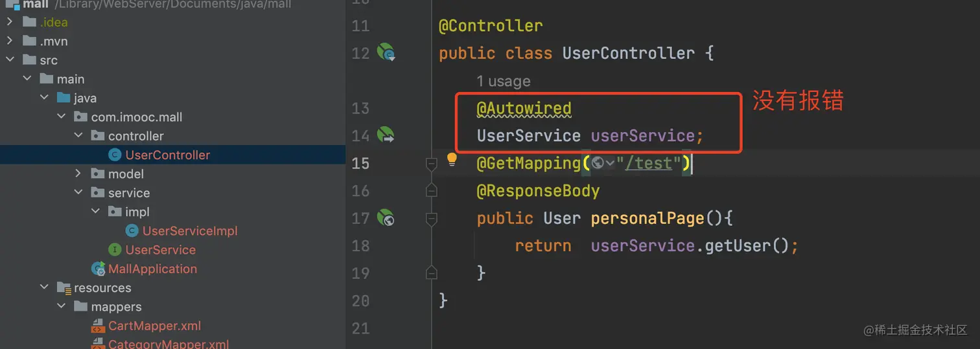Click the mappers folder icon
The width and height of the screenshot is (980, 349).
[81, 306]
